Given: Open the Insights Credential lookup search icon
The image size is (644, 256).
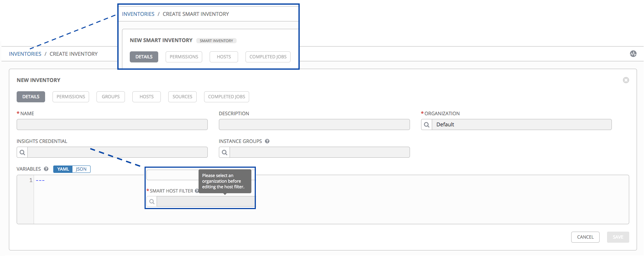Looking at the screenshot, I should pos(22,152).
